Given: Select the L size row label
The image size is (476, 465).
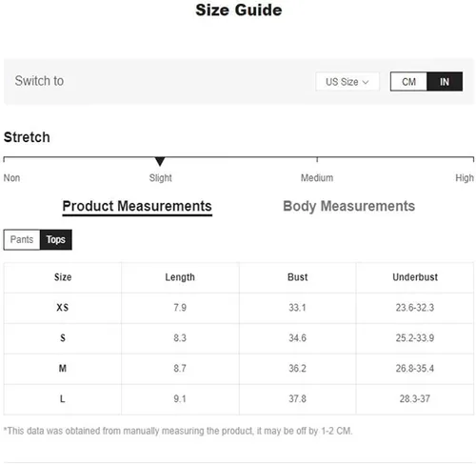Looking at the screenshot, I should (x=63, y=398).
